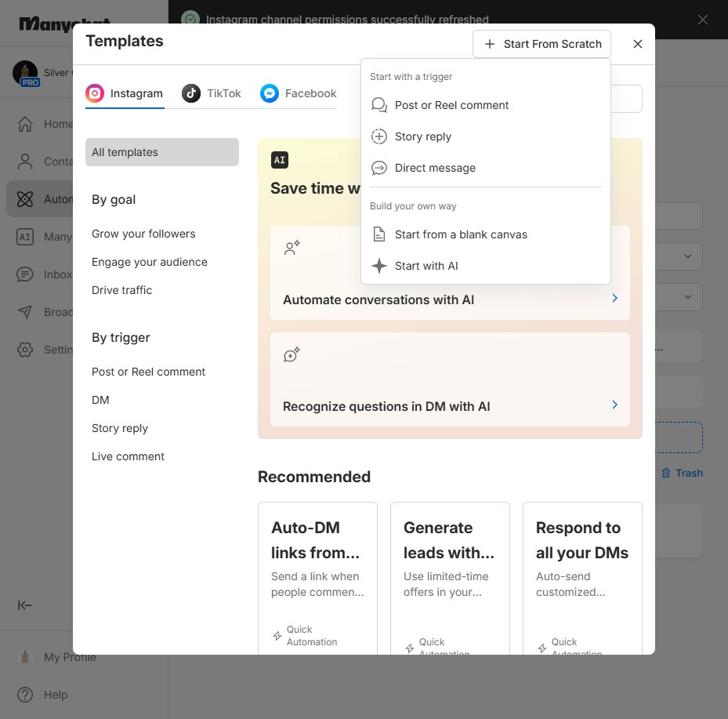Click the lightning icon on Auto-DM card

tap(277, 636)
